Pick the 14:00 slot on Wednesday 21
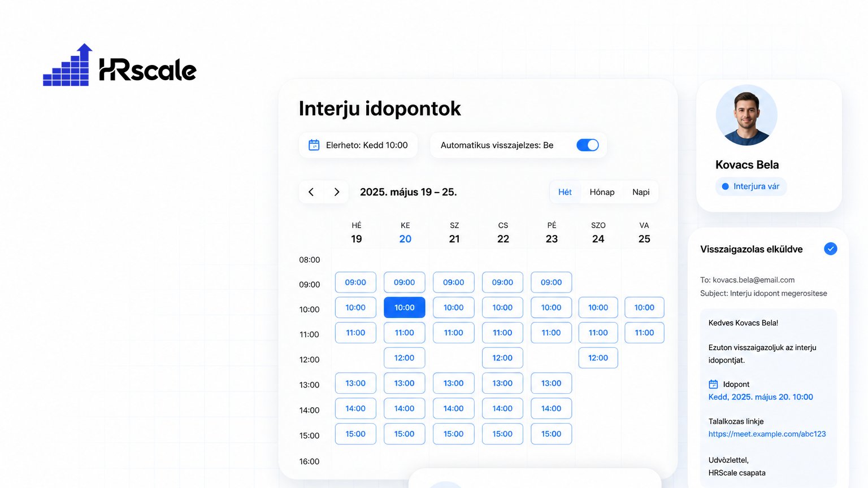The height and width of the screenshot is (488, 868). [454, 408]
